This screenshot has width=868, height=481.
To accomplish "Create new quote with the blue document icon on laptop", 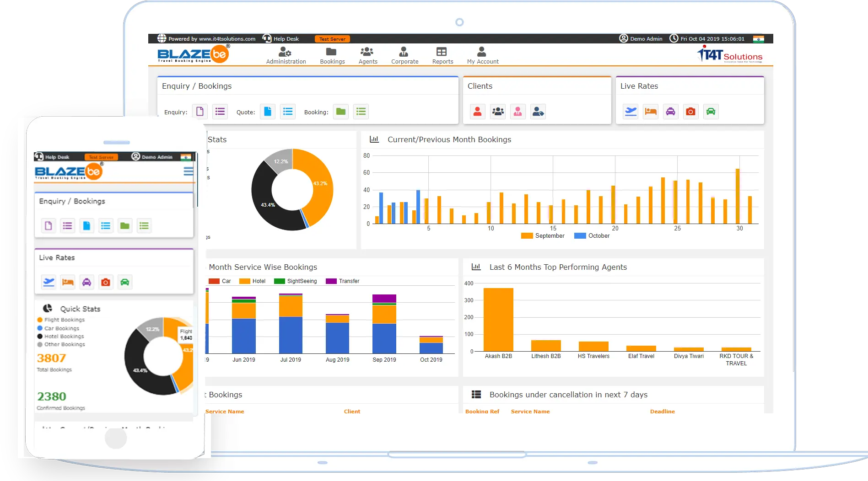I will click(268, 112).
